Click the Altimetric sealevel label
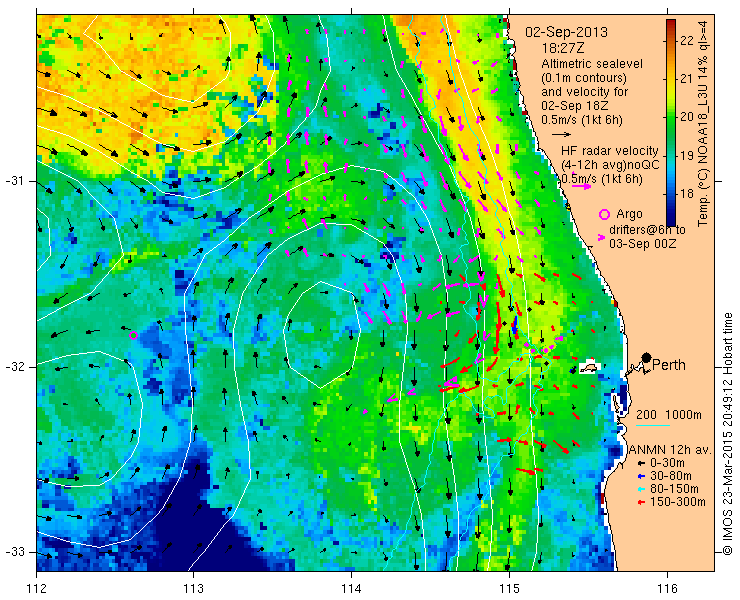The width and height of the screenshot is (740, 600). [592, 64]
